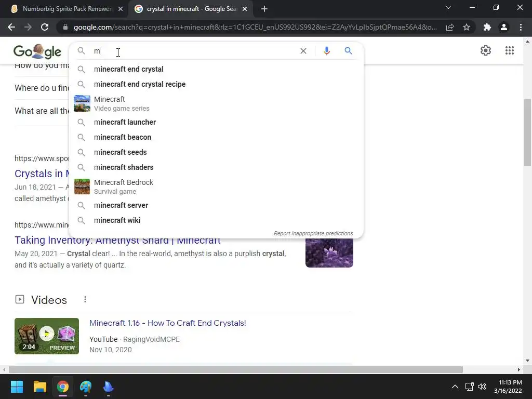532x399 pixels.
Task: Open a new browser tab
Action: (x=264, y=9)
